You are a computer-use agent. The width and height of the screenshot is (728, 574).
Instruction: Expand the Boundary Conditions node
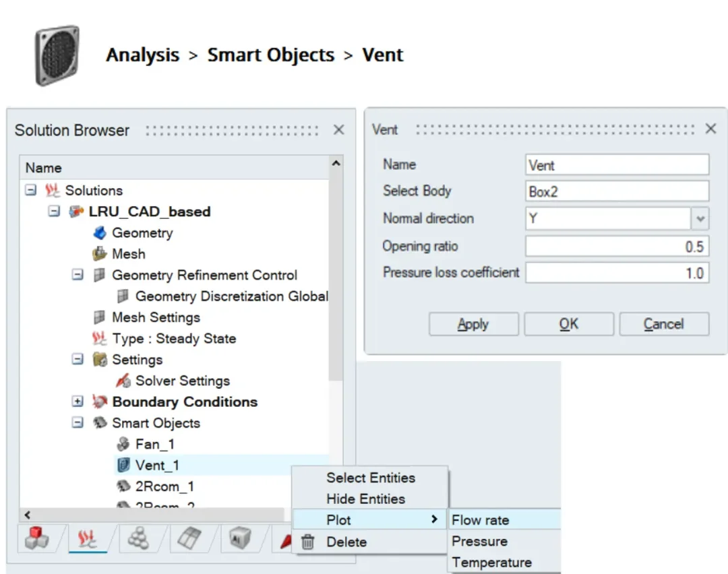pos(78,402)
